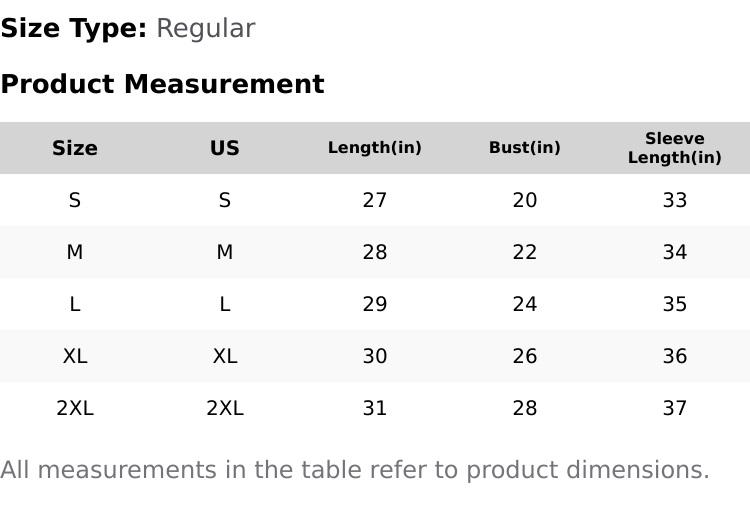Select the S size row label
The image size is (750, 506).
tap(75, 200)
